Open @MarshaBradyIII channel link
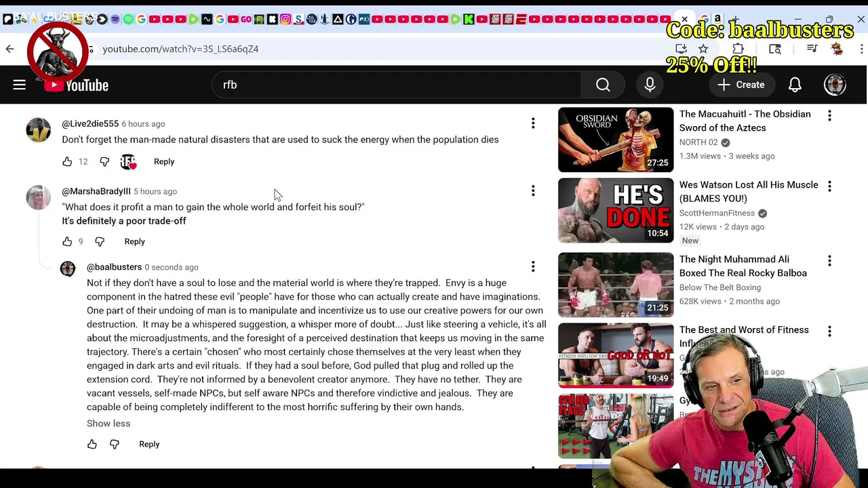 coord(96,191)
